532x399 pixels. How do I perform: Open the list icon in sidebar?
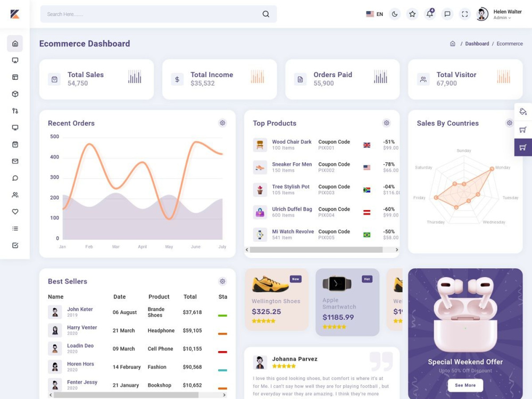pyautogui.click(x=15, y=228)
